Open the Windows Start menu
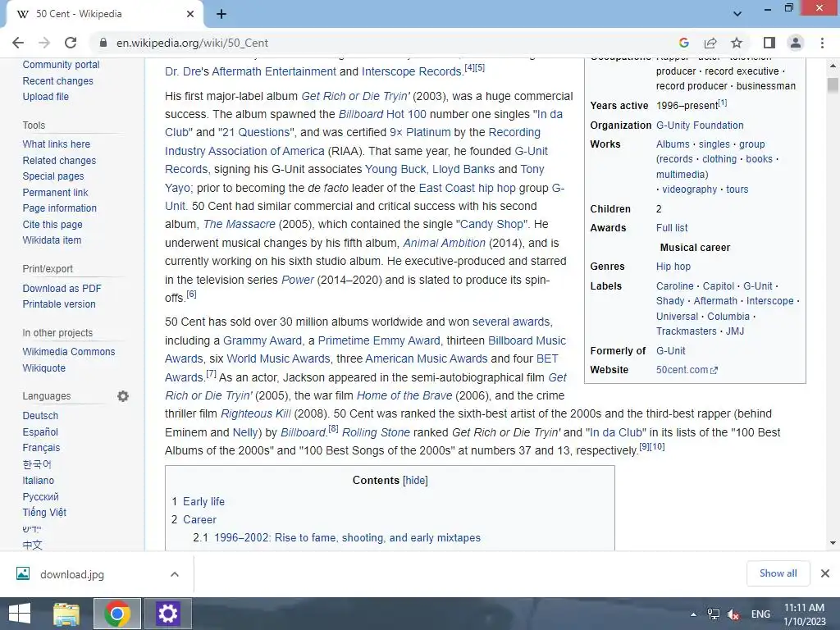 (x=20, y=614)
